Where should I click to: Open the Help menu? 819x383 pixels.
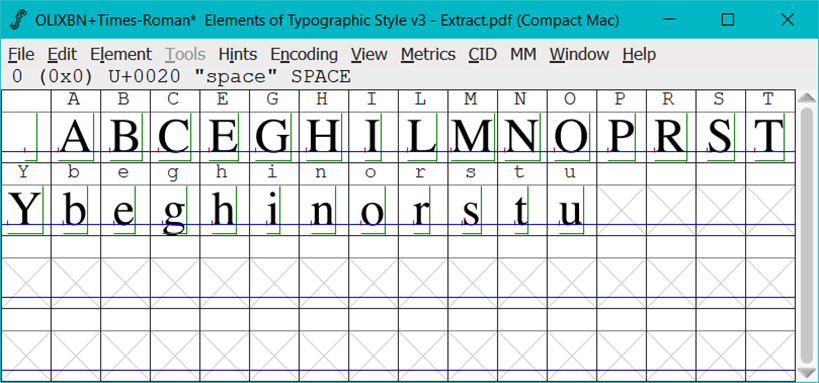pos(639,54)
